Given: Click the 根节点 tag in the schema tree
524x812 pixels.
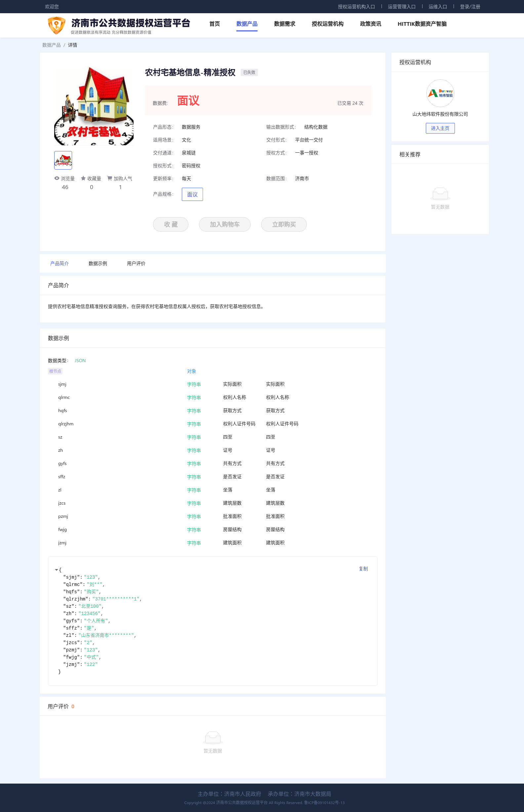Looking at the screenshot, I should 55,371.
